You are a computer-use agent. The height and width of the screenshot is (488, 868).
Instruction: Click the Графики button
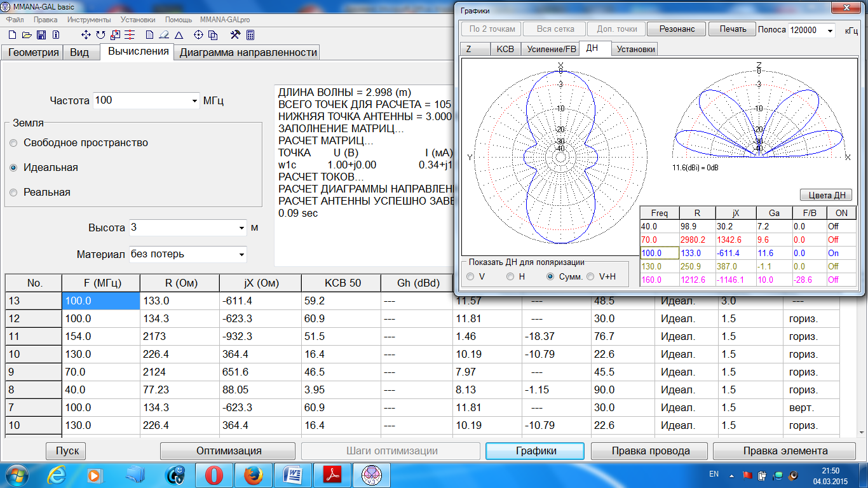(x=535, y=451)
